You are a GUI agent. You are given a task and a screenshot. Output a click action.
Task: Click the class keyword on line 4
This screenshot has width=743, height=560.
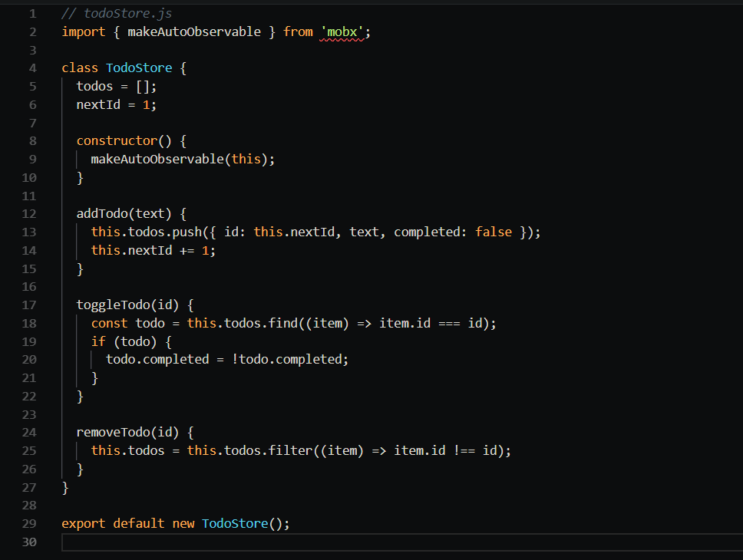pyautogui.click(x=80, y=68)
